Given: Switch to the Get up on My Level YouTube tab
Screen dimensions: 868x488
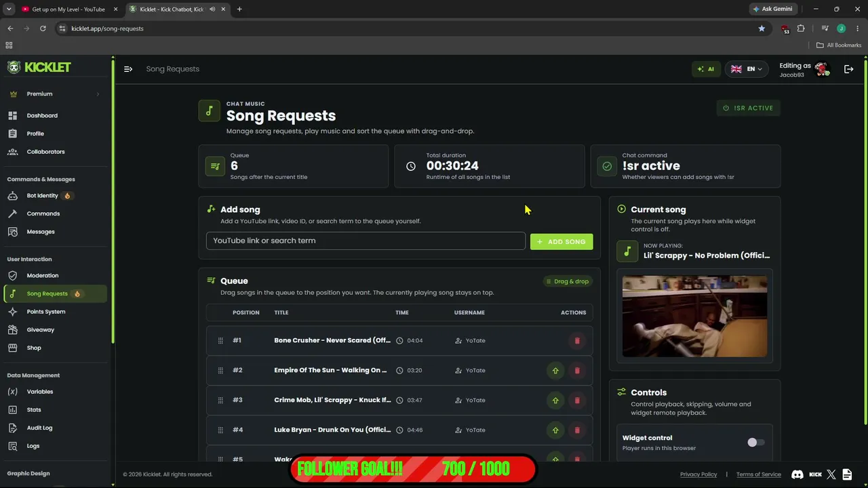Looking at the screenshot, I should [x=69, y=9].
